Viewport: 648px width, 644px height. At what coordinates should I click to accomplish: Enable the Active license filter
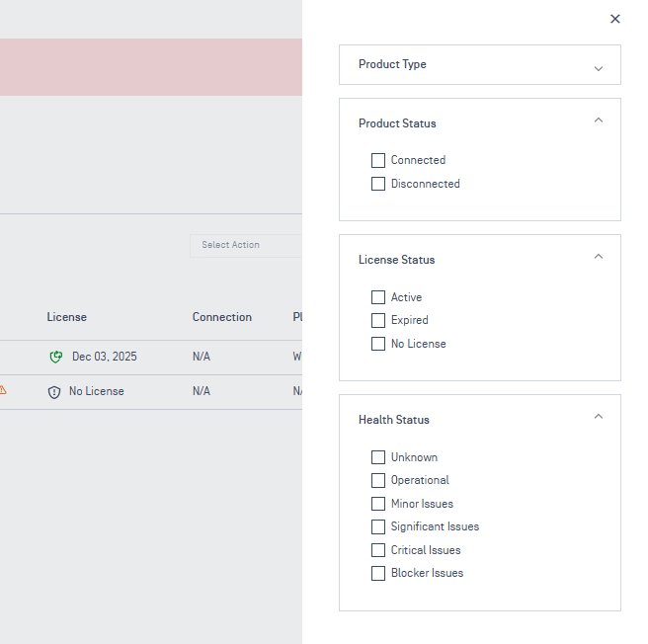coord(378,297)
